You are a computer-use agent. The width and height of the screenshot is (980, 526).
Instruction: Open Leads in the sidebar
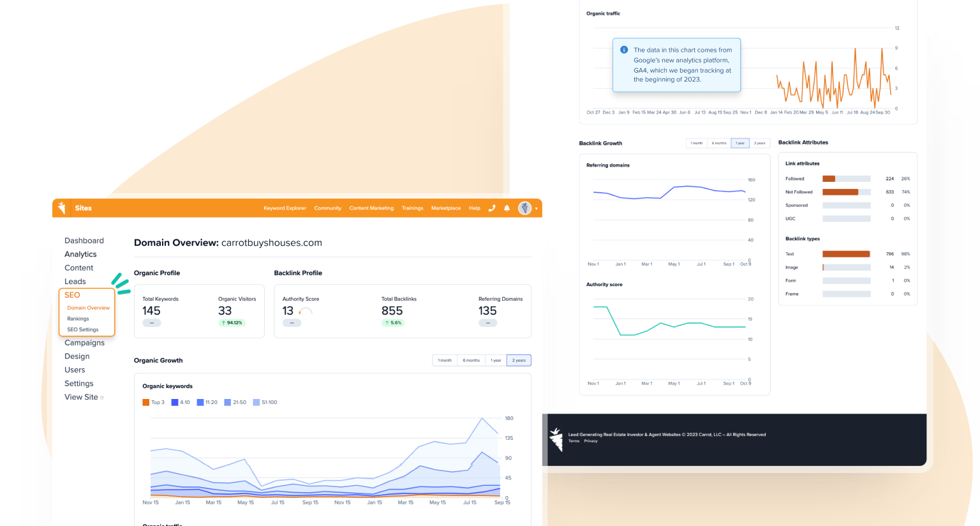click(x=75, y=282)
